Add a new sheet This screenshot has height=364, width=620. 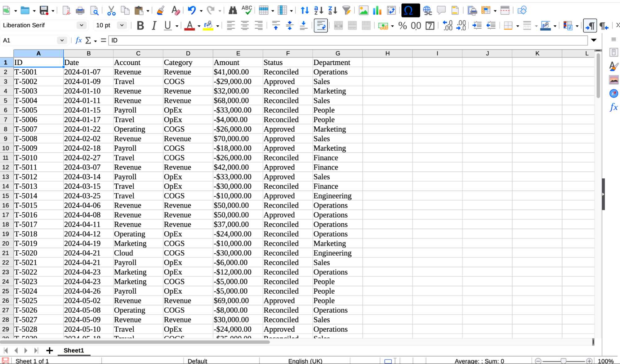point(49,350)
